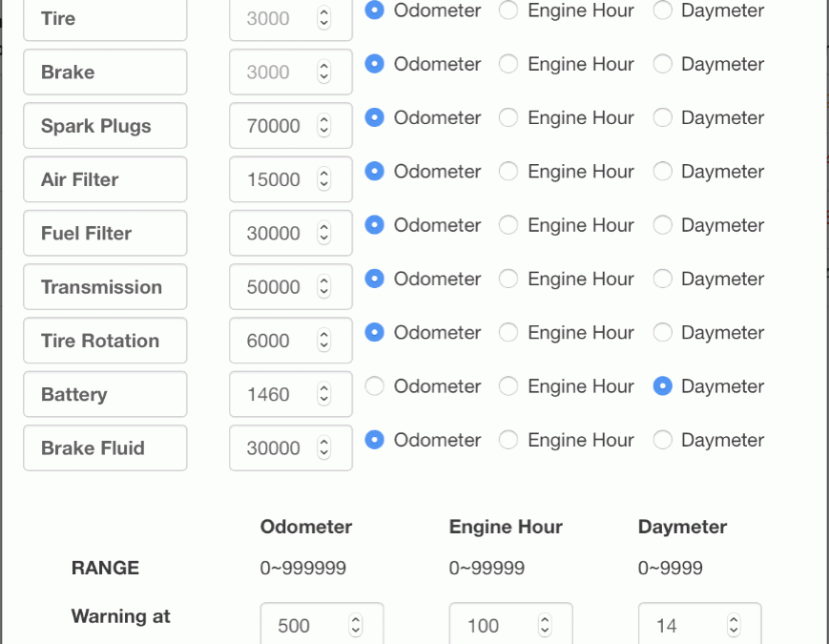Pick Daymeter for Brake Fluid

[662, 440]
